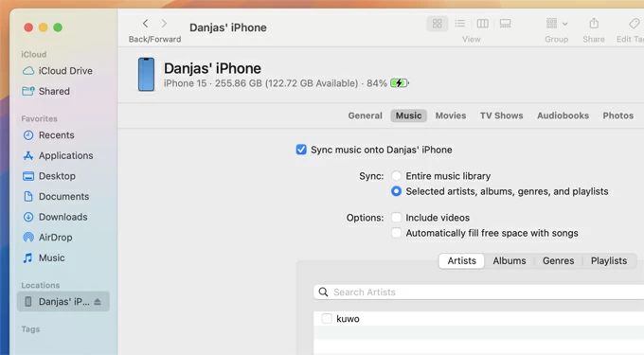This screenshot has height=355, width=644.
Task: Open the Group dropdown menu
Action: point(557,24)
